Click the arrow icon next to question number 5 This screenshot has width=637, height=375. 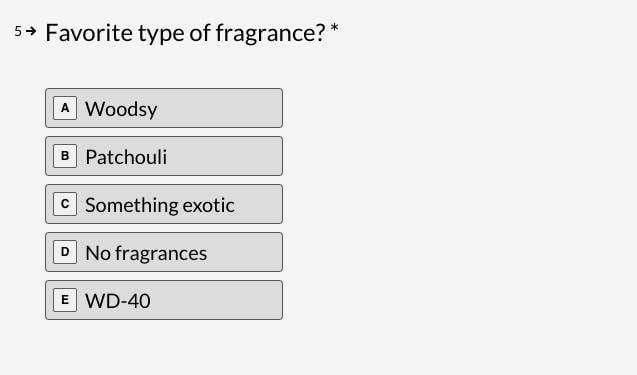(31, 31)
